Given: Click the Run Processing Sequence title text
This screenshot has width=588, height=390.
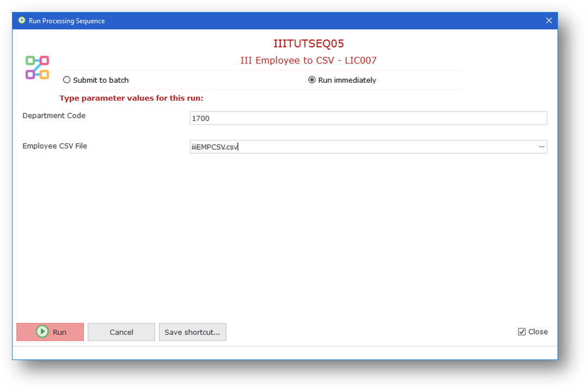Looking at the screenshot, I should click(x=67, y=21).
